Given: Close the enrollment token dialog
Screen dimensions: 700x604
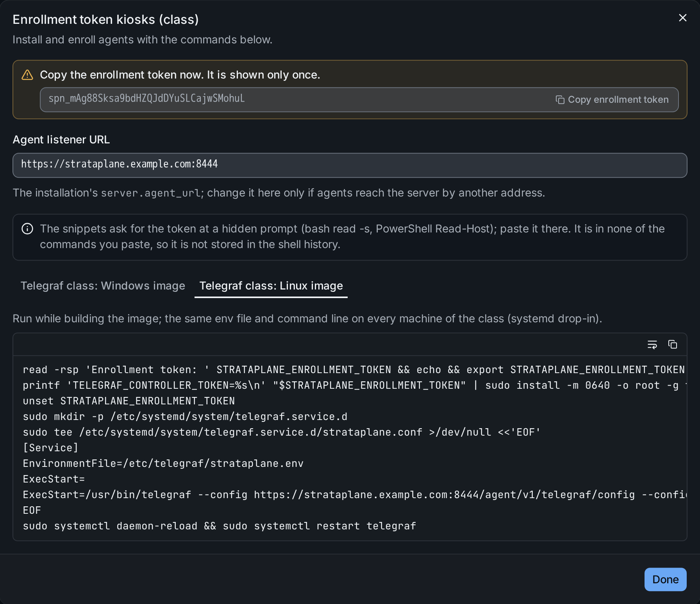Looking at the screenshot, I should [x=682, y=18].
